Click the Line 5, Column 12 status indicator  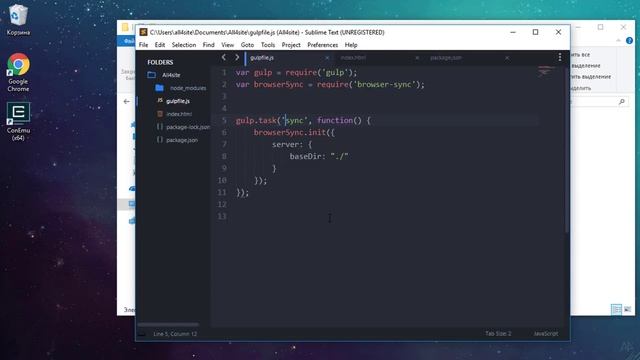tap(175, 334)
